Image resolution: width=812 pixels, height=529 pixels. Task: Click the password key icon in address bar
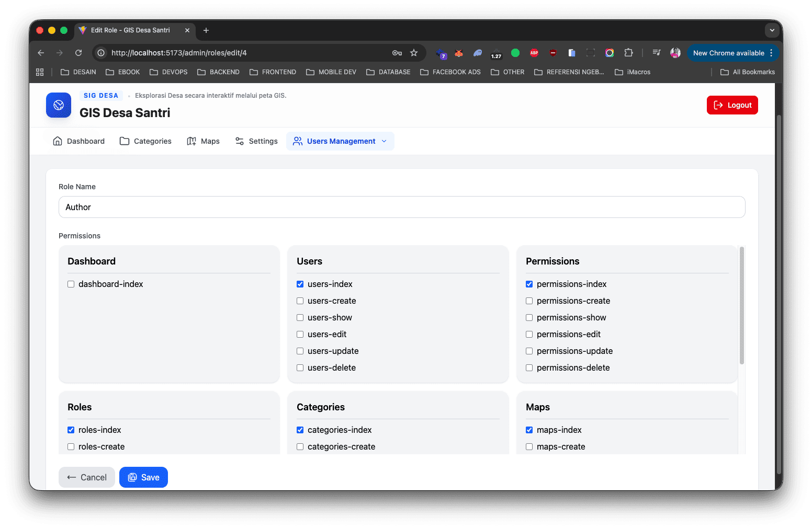(397, 53)
